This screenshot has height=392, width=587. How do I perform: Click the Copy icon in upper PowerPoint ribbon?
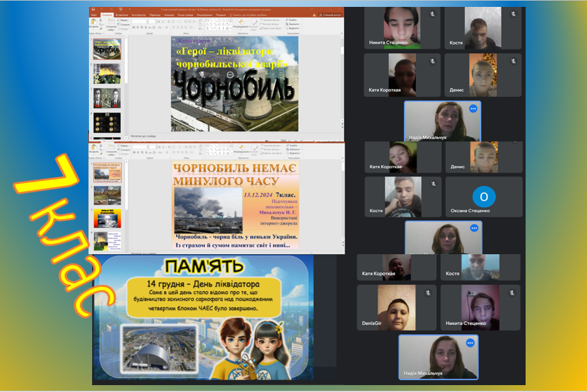pyautogui.click(x=101, y=24)
